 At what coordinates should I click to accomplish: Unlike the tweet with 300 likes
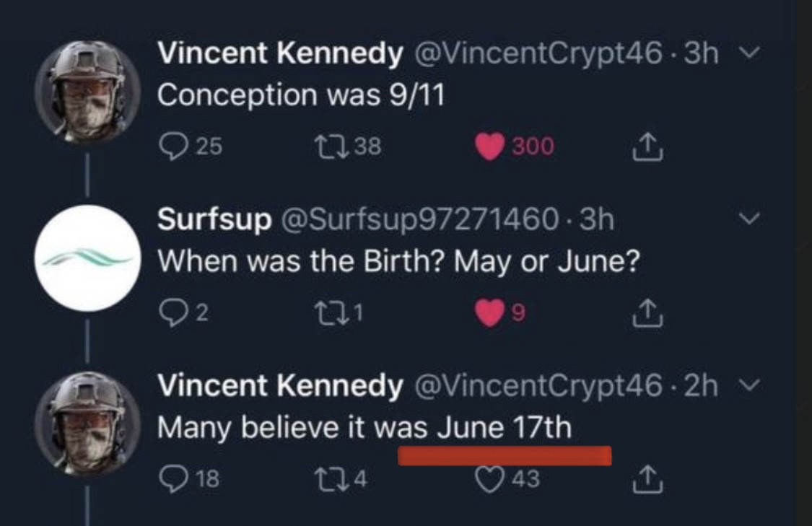(491, 146)
